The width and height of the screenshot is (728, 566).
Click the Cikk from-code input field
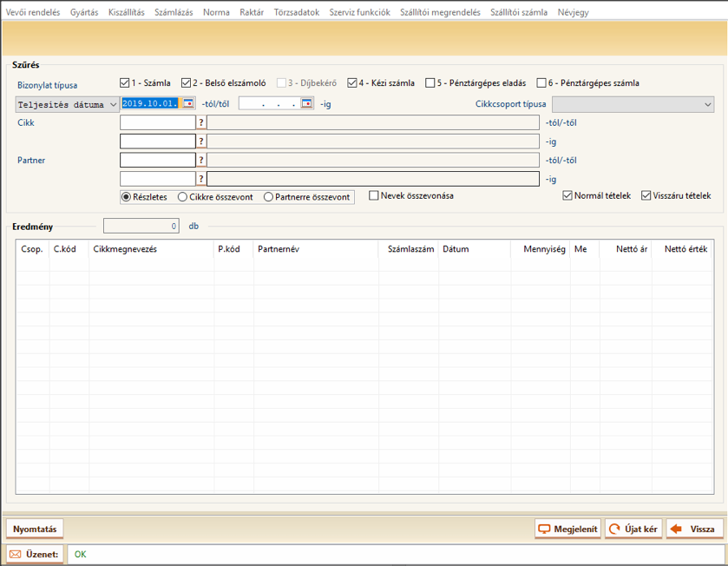pyautogui.click(x=158, y=122)
